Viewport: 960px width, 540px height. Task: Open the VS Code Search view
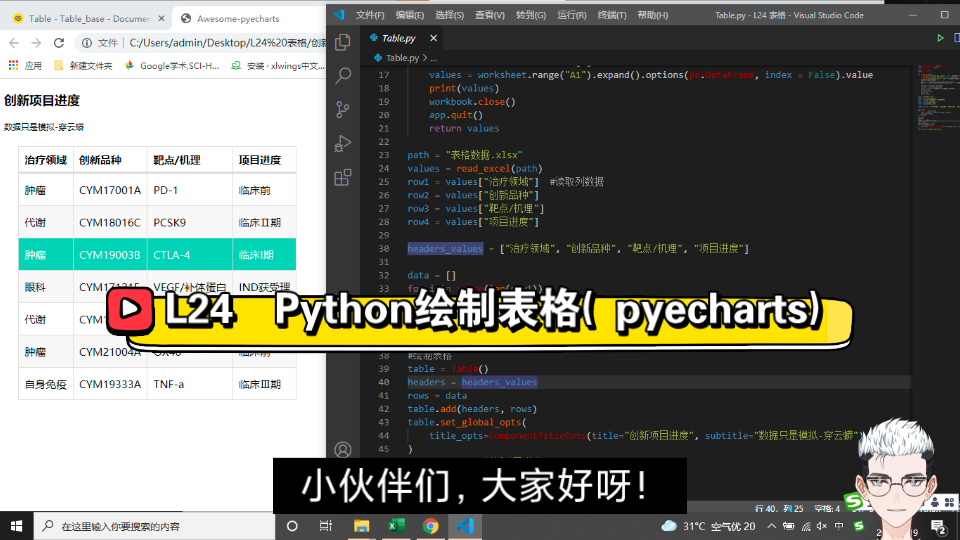(343, 75)
